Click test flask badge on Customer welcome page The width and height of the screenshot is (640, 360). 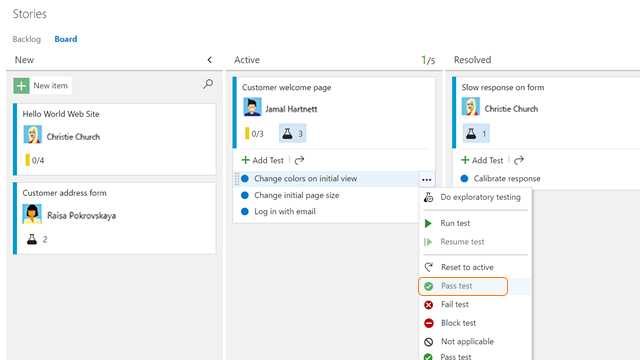(x=292, y=133)
